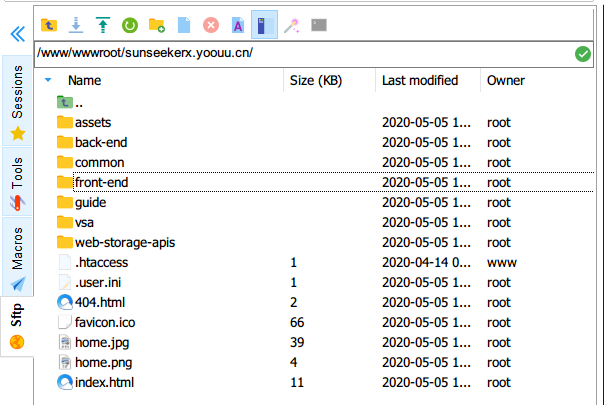This screenshot has height=405, width=604.
Task: Download selected files with the down-arrow icon
Action: [75, 23]
